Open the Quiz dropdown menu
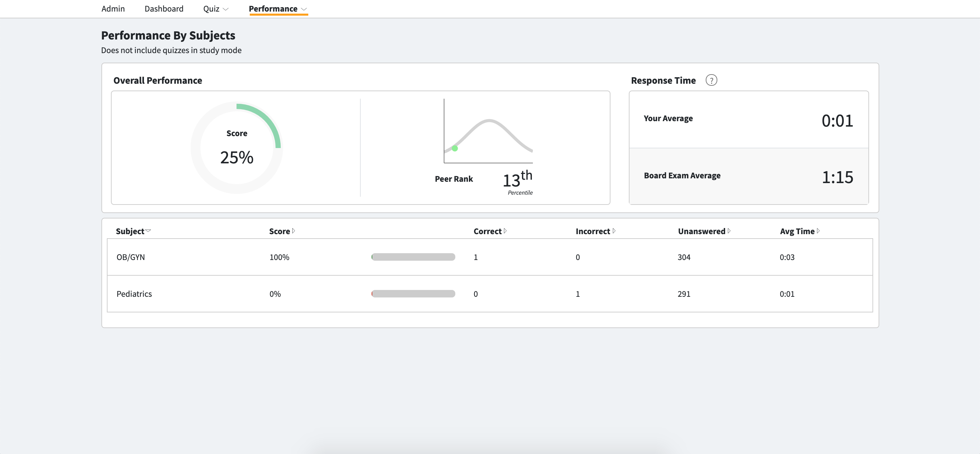980x454 pixels. [x=215, y=9]
